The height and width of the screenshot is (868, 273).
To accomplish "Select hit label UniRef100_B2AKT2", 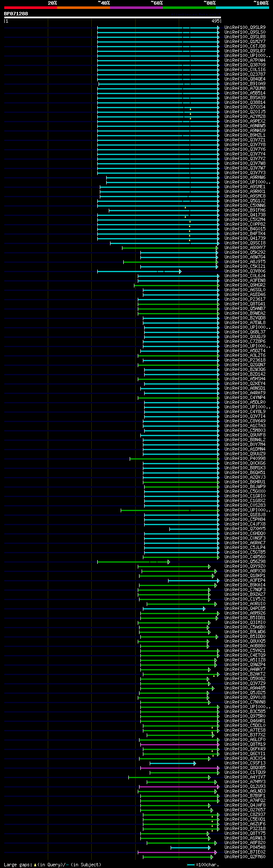I will [x=245, y=674].
